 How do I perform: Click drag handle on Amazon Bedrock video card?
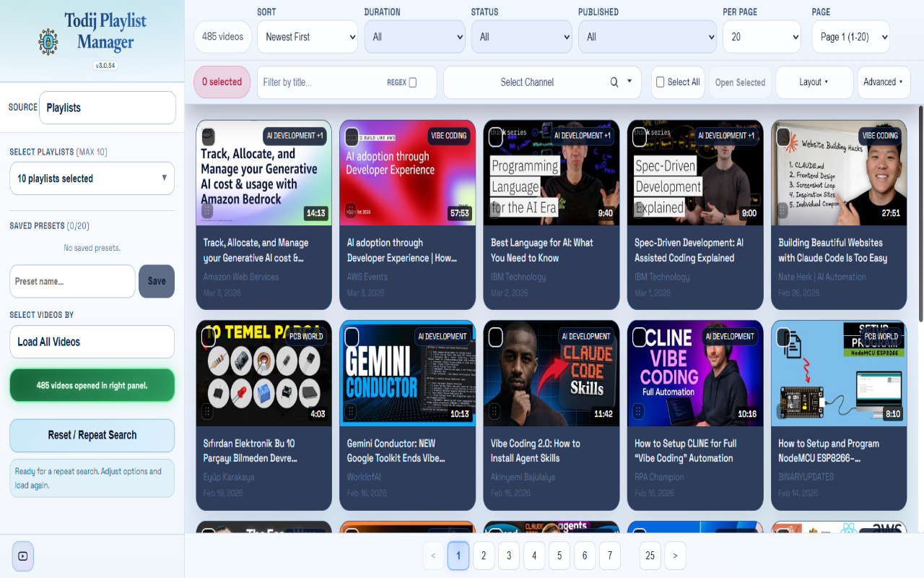[207, 210]
